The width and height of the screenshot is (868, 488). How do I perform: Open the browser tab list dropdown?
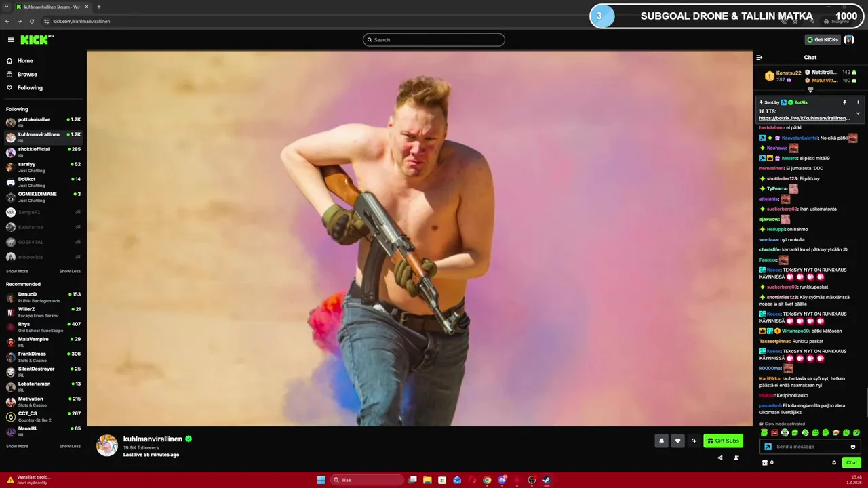point(7,7)
